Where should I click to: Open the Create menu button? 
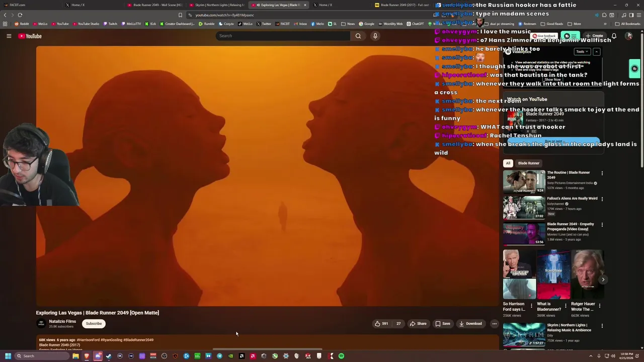(x=595, y=36)
